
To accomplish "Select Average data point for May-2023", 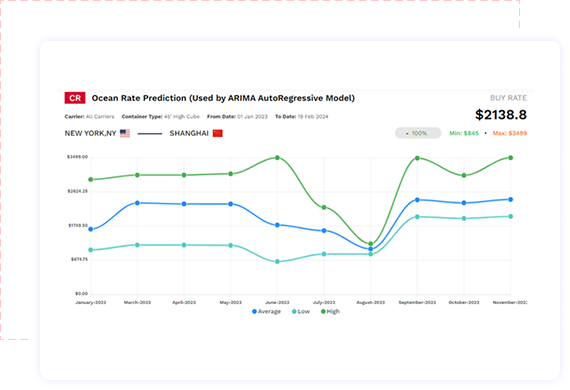I will [x=231, y=204].
